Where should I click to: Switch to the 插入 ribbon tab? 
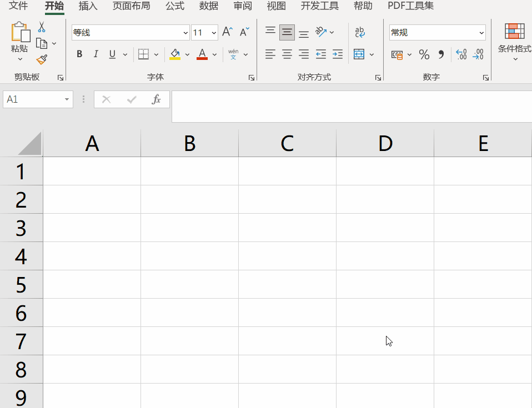click(x=88, y=6)
